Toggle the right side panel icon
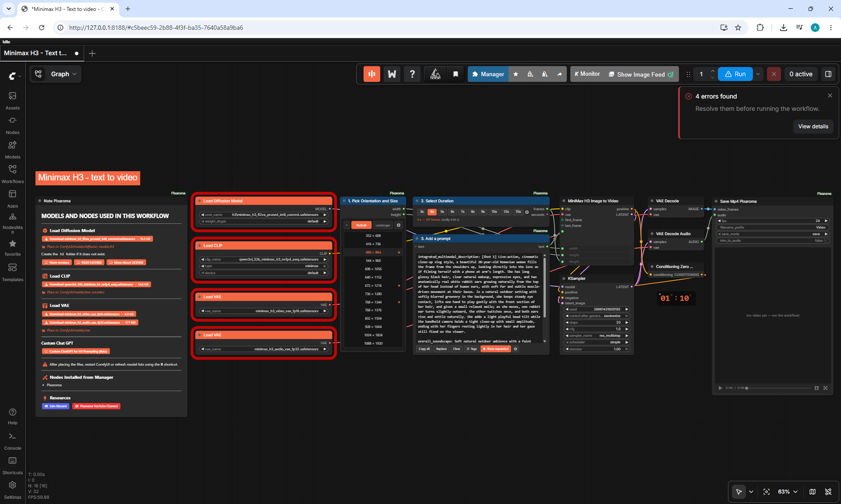 (828, 74)
